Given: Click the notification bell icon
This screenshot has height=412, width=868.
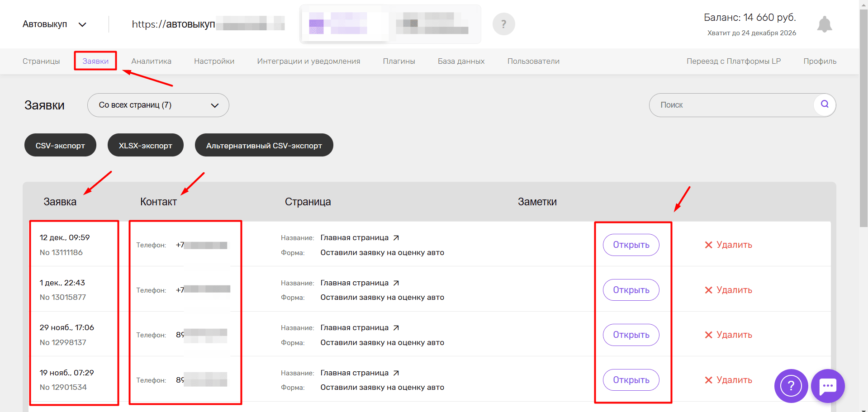Looking at the screenshot, I should 825,24.
